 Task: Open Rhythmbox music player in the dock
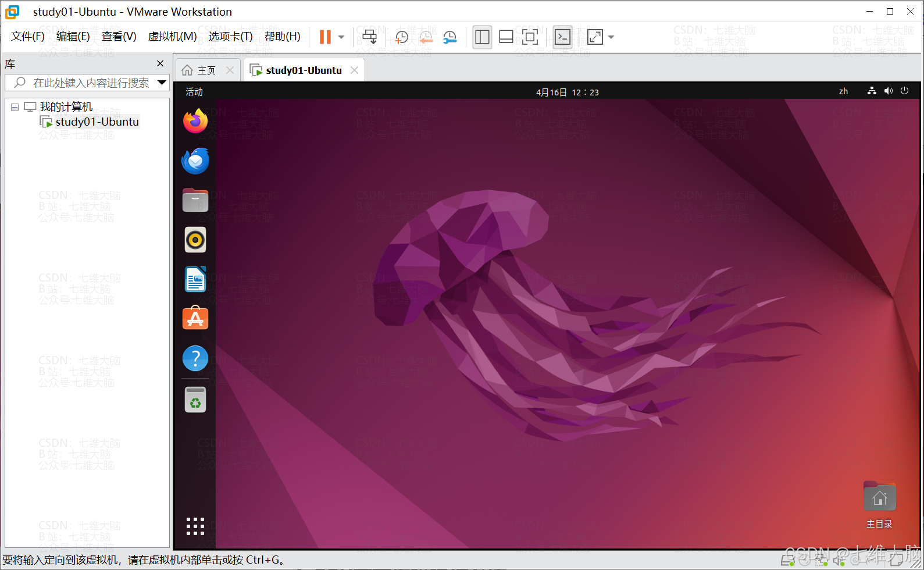195,240
